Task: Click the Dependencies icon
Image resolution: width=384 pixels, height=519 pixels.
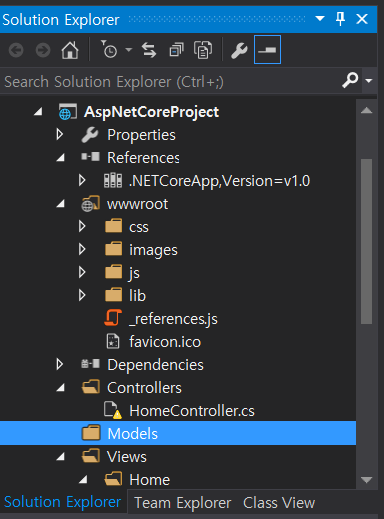Action: pos(90,364)
